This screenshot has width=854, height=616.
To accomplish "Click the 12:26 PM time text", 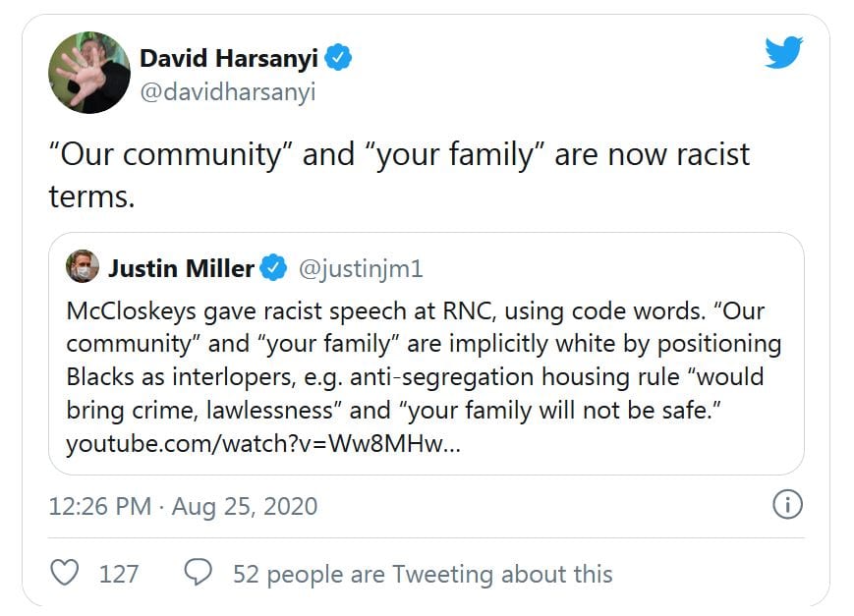I will click(99, 506).
